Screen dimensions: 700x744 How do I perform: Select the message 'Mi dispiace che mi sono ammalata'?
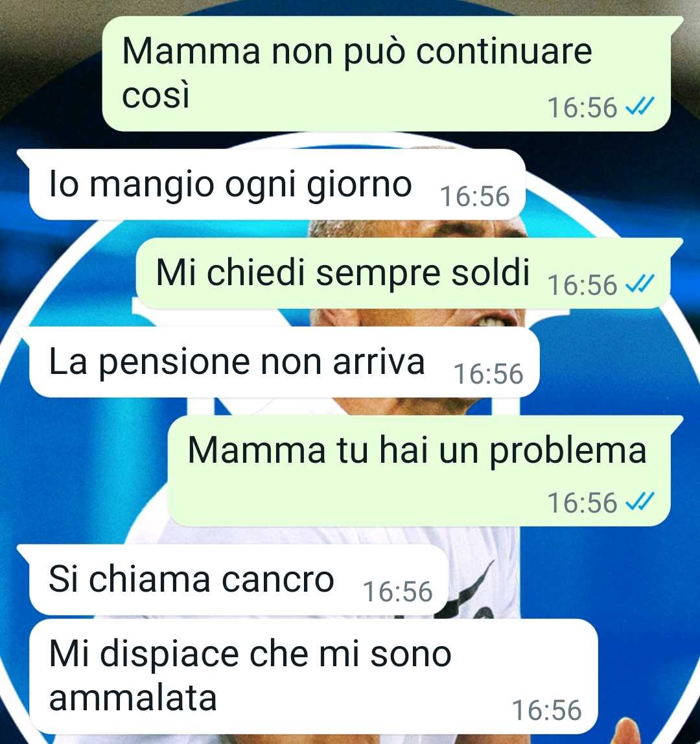[x=313, y=676]
